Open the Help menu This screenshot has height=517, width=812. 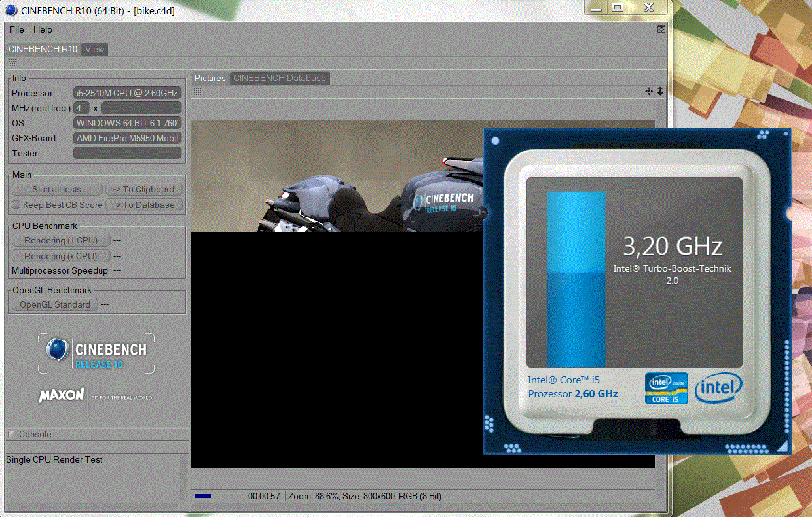pos(43,29)
